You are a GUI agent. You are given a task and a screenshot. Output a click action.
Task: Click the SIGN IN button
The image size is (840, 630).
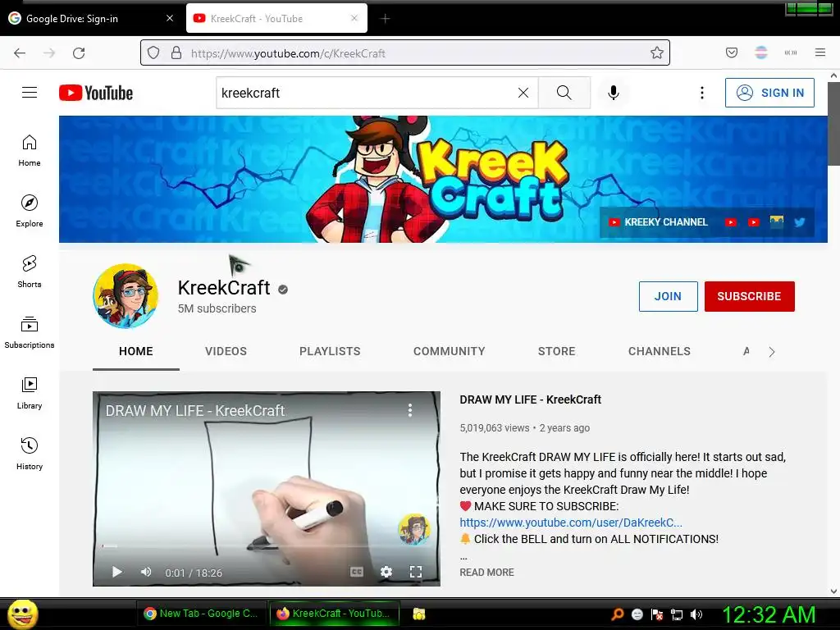point(769,93)
